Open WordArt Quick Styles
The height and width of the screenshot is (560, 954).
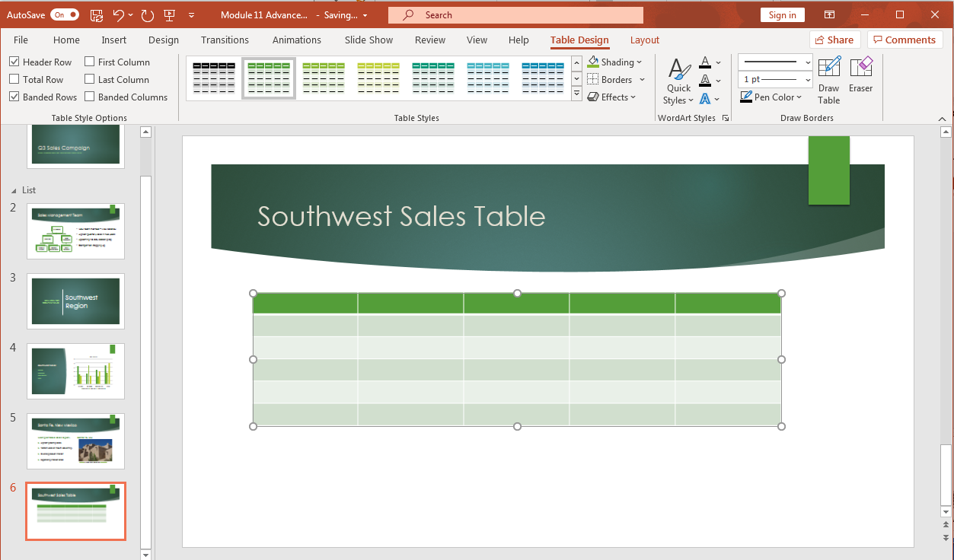[x=677, y=78]
